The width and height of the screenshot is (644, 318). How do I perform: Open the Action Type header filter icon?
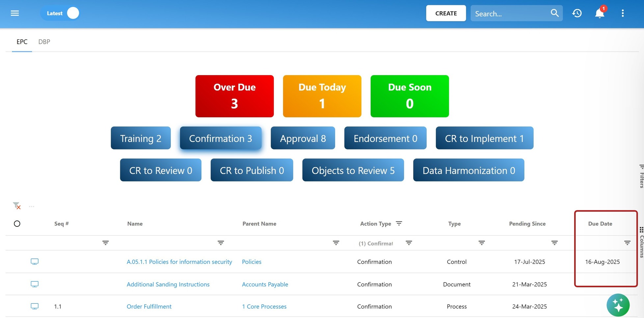399,223
